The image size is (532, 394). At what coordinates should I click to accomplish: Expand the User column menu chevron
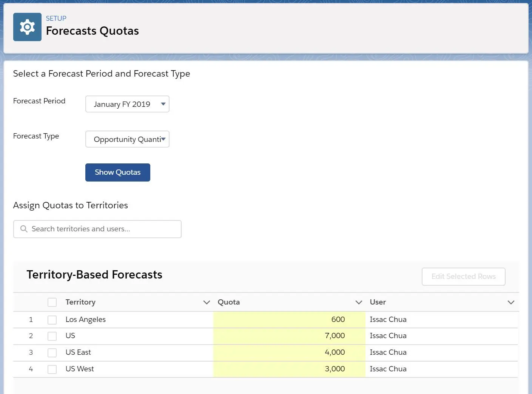pos(511,302)
